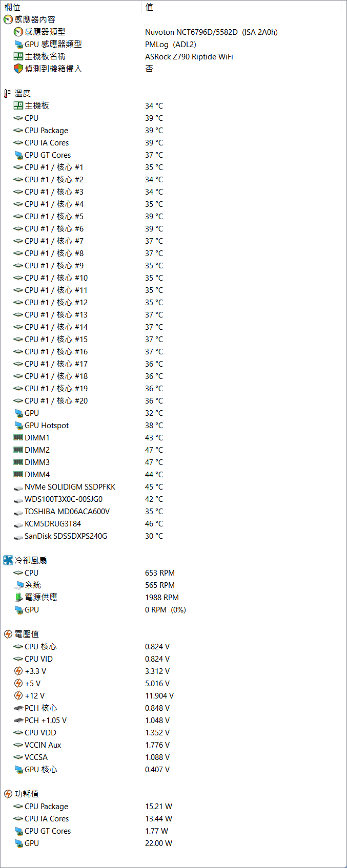The width and height of the screenshot is (347, 868).
Task: Select the 系統 fan speed row
Action: pos(33,585)
